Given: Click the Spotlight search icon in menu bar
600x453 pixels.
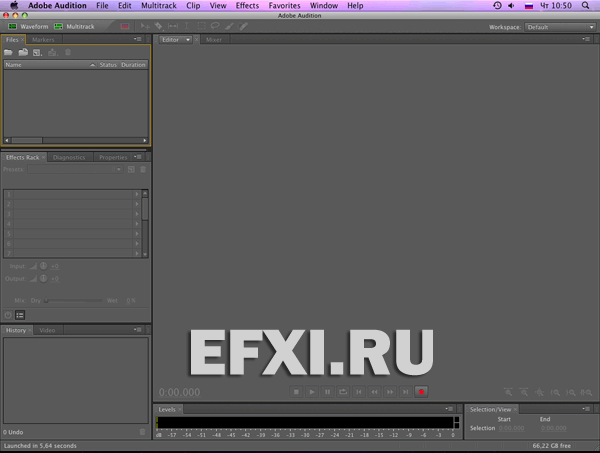Looking at the screenshot, I should tap(585, 5).
